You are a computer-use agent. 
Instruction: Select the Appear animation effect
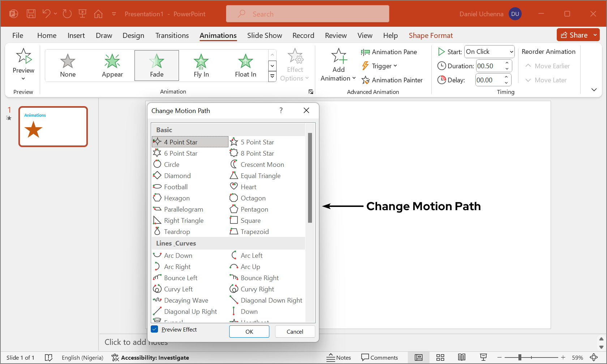tap(112, 65)
